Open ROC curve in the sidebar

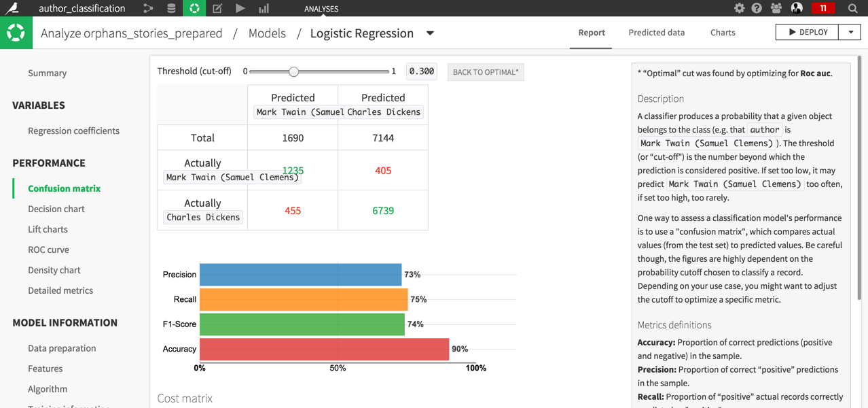(48, 250)
